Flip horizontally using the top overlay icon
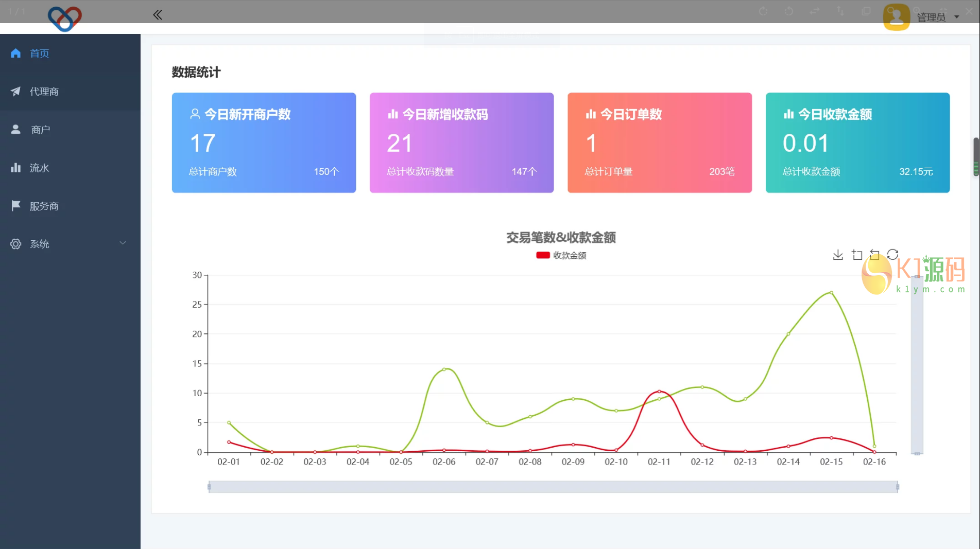This screenshot has height=549, width=980. (815, 11)
